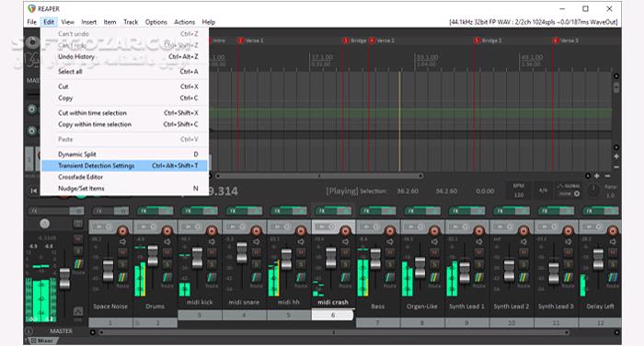Click the track 12 number button in the mixer

601,323
